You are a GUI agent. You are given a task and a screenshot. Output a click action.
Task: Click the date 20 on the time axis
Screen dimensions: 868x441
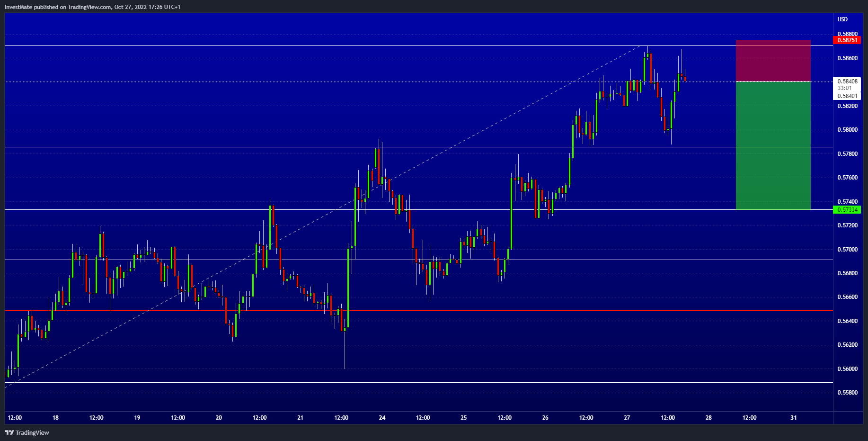pyautogui.click(x=219, y=418)
